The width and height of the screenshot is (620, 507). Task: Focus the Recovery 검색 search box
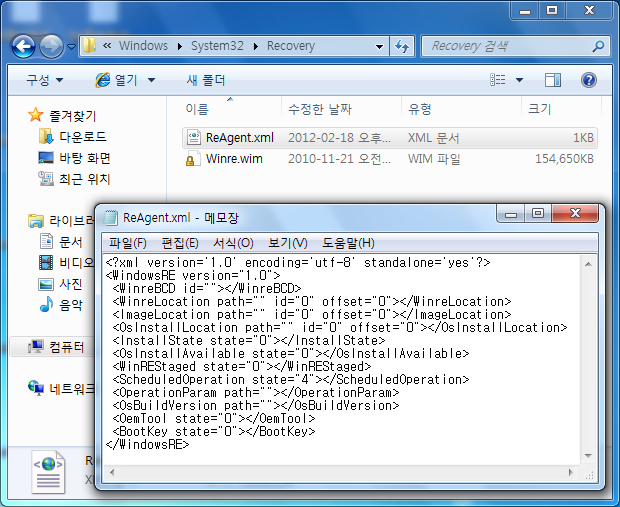click(x=516, y=46)
